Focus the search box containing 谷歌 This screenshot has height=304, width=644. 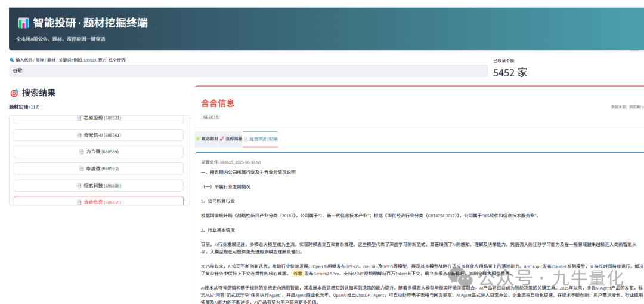click(249, 70)
